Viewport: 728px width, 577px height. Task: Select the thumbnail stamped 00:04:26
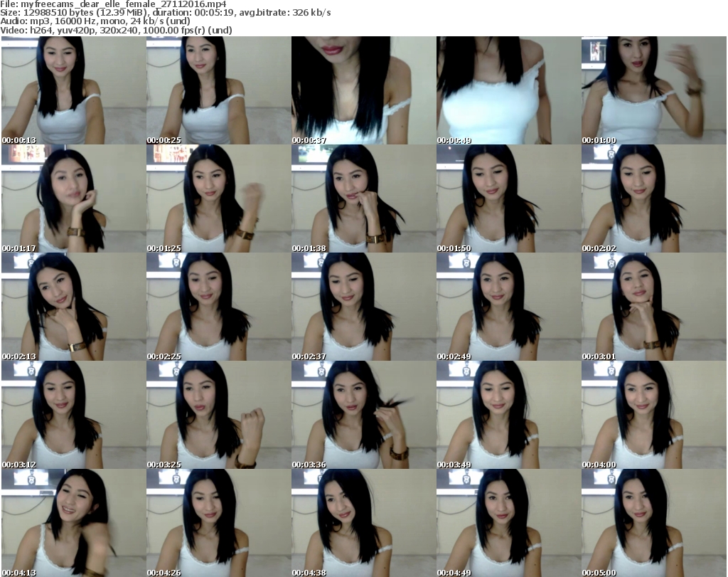(219, 523)
